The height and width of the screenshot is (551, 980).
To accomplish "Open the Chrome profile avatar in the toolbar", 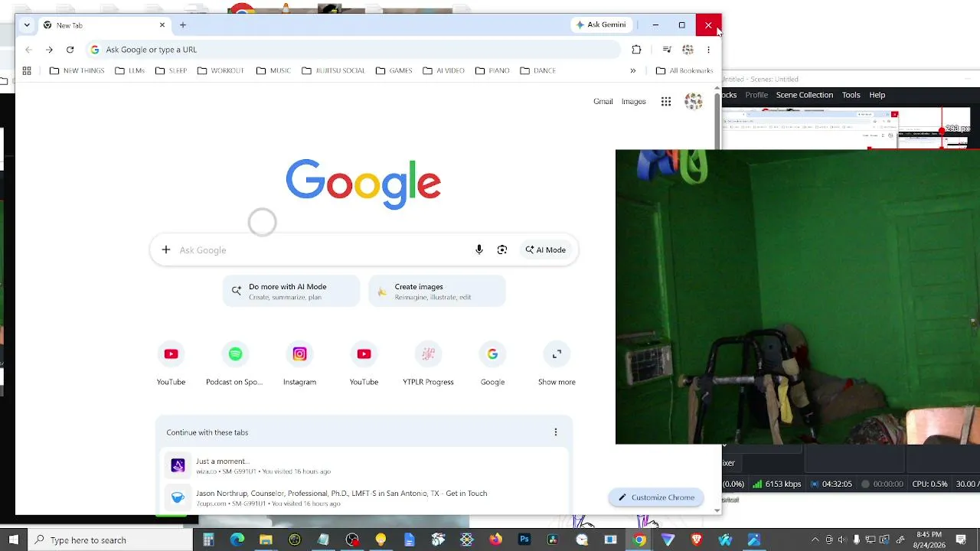I will (688, 50).
